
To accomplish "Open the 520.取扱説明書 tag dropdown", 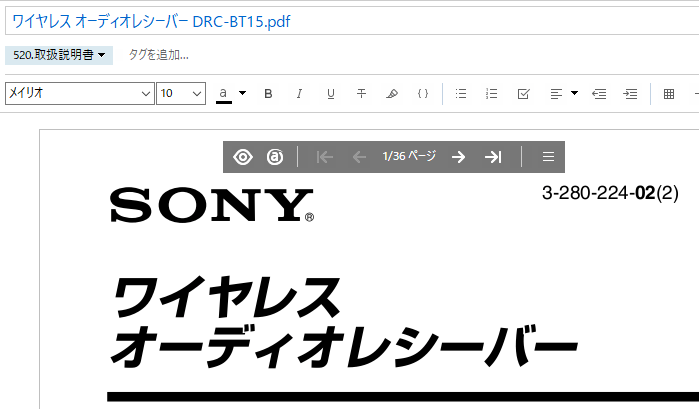I will coord(59,55).
